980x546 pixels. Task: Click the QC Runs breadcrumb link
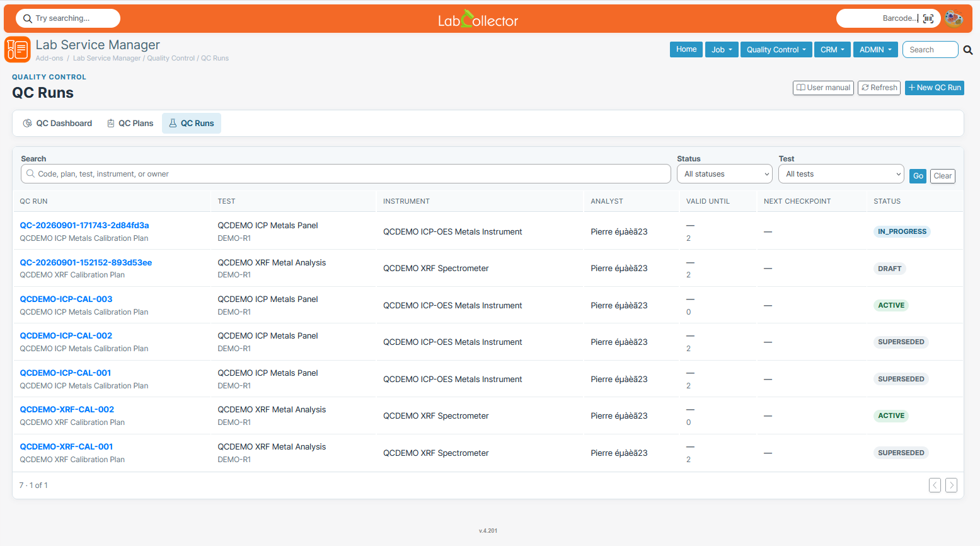(x=215, y=58)
